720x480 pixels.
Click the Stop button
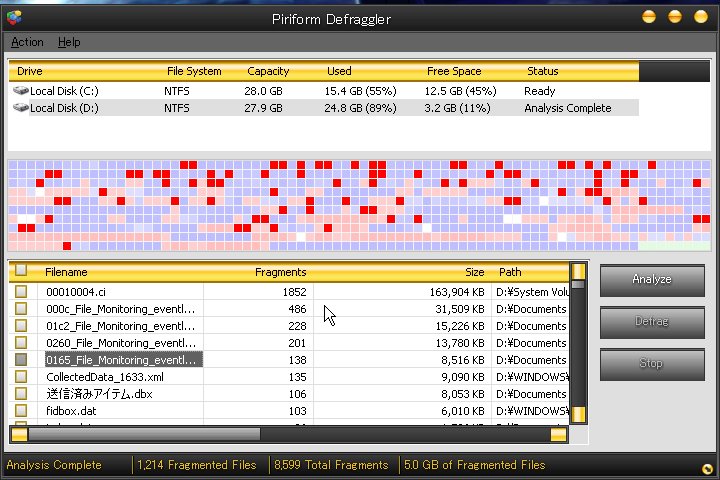pyautogui.click(x=652, y=363)
